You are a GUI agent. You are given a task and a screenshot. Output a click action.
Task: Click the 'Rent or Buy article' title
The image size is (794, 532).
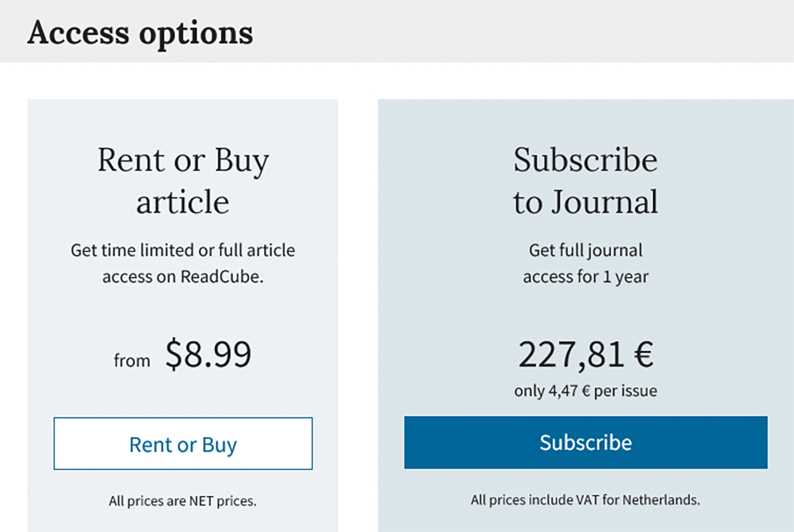[183, 181]
